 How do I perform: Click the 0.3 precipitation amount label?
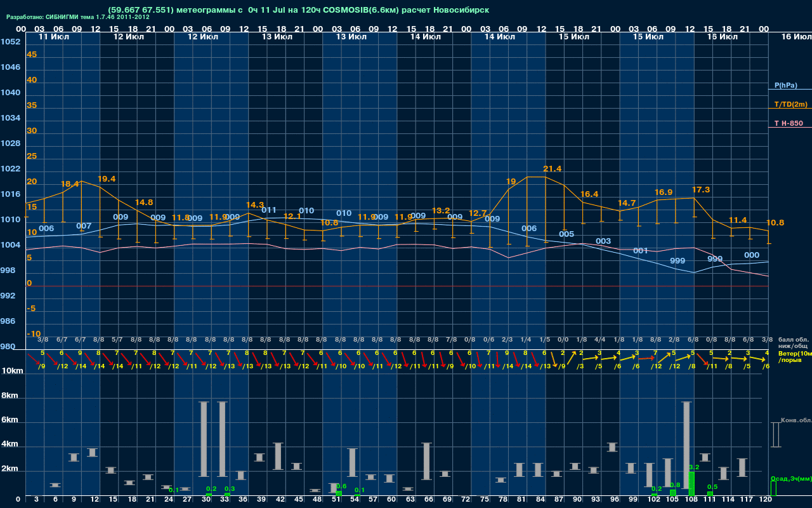230,489
